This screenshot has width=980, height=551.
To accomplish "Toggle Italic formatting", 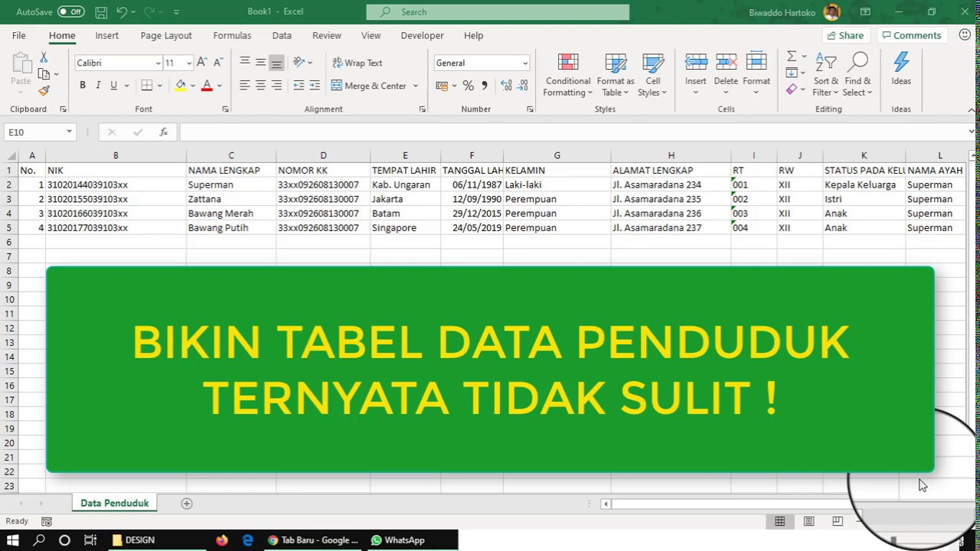I will (98, 86).
